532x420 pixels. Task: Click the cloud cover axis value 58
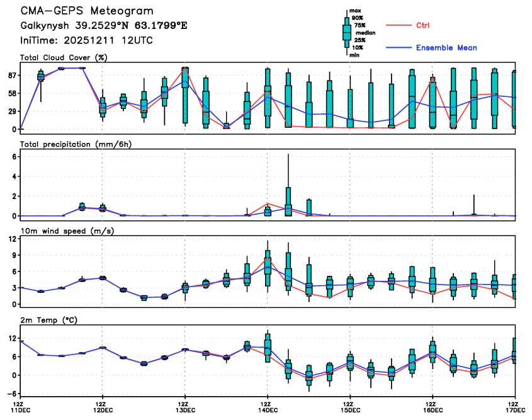pyautogui.click(x=12, y=93)
